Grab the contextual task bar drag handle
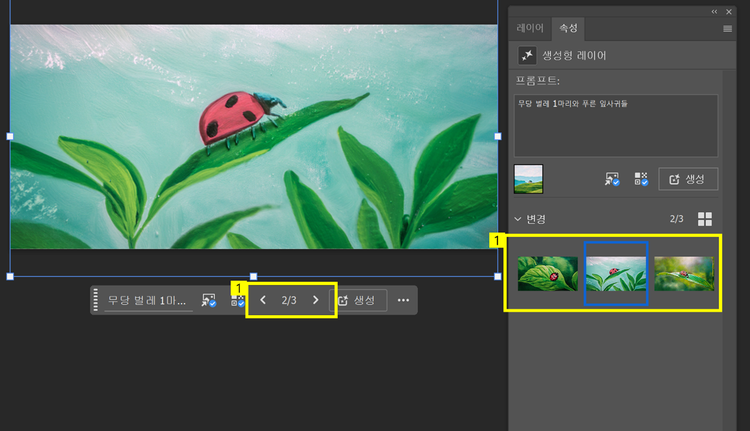This screenshot has height=431, width=750. (x=96, y=300)
